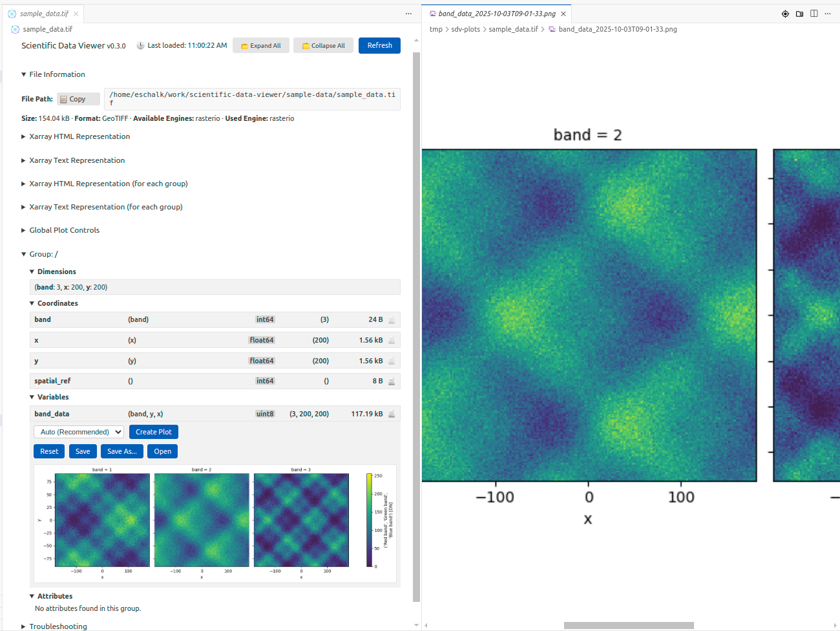The image size is (840, 631).
Task: Click the data stack icon beside the spatial_ref coordinate
Action: 391,381
